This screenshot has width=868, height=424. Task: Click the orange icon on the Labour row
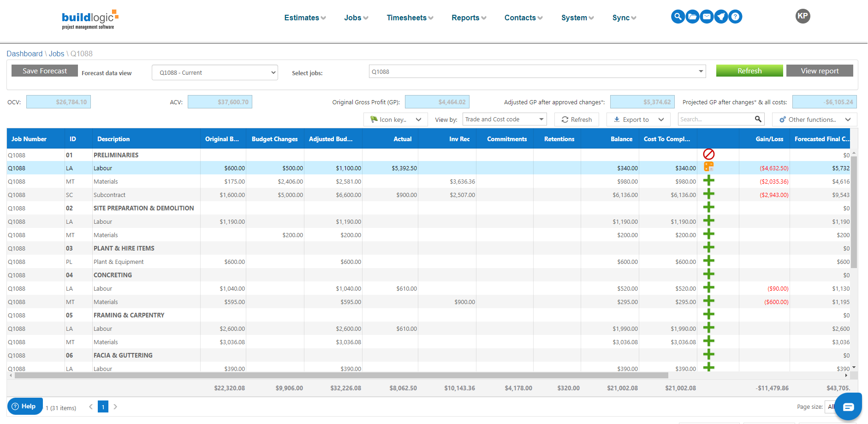[709, 167]
